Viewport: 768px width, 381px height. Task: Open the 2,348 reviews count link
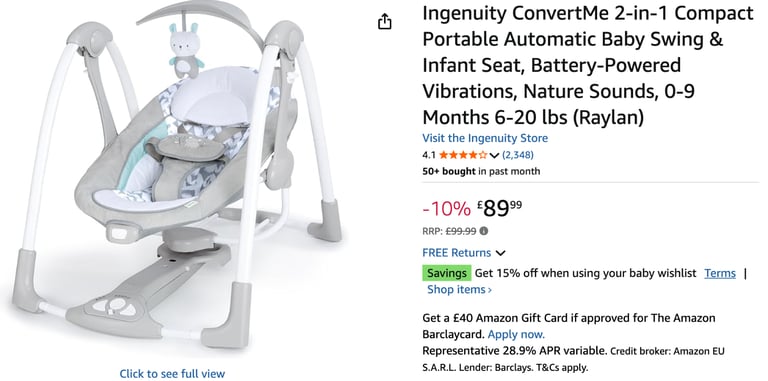point(518,155)
